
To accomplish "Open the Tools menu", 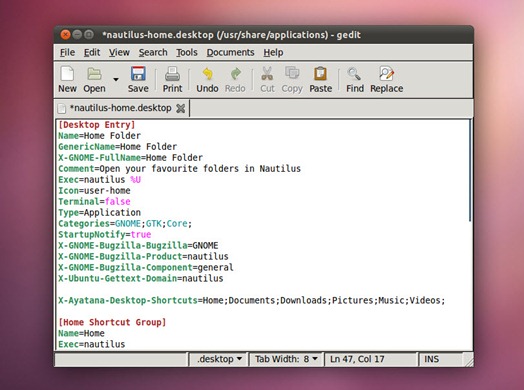I will click(187, 52).
